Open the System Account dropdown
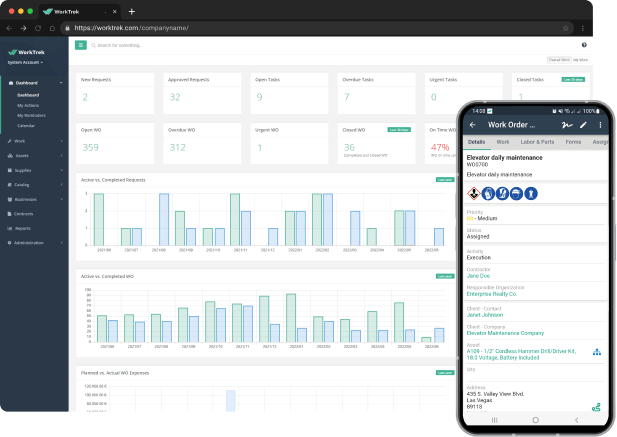 [x=25, y=62]
